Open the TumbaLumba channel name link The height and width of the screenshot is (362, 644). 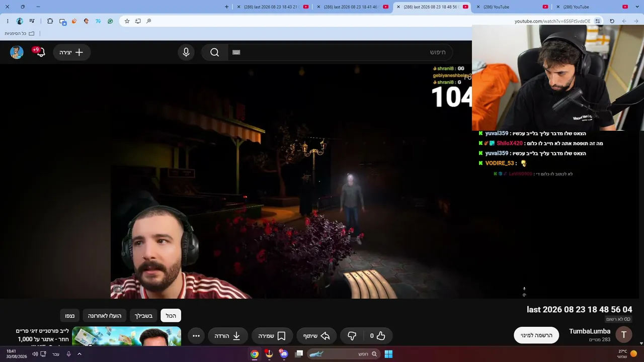click(590, 331)
